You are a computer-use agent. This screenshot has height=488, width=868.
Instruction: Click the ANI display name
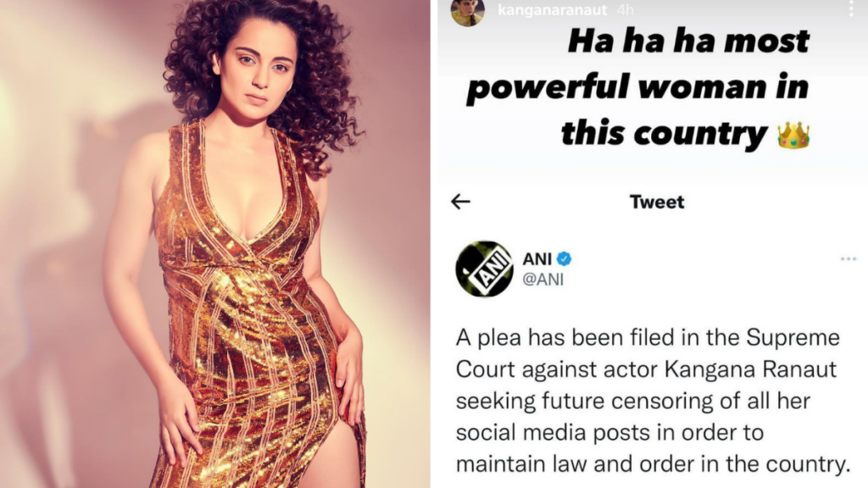537,259
